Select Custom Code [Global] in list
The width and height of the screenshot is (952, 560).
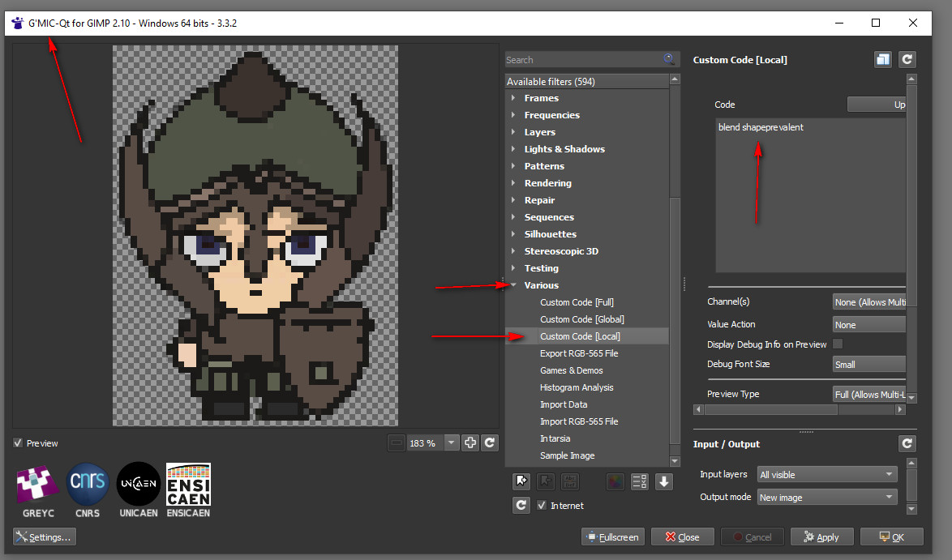(x=581, y=319)
